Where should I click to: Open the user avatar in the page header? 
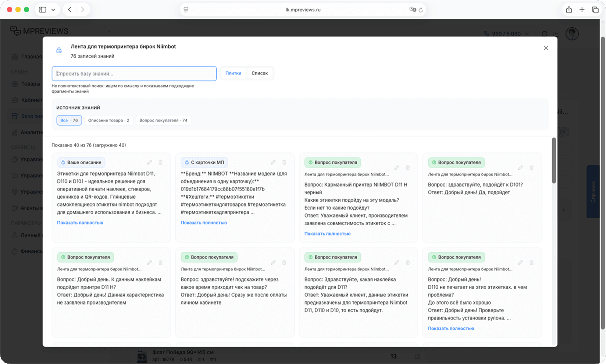click(x=572, y=34)
